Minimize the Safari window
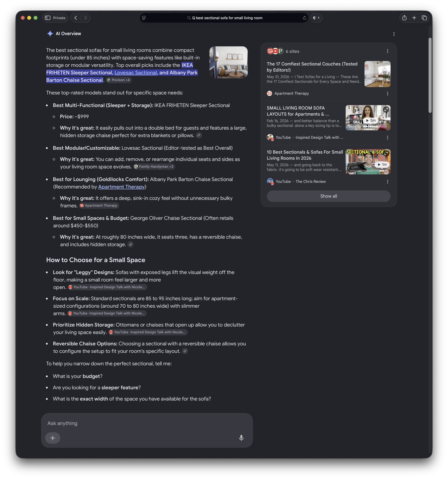 click(x=29, y=18)
